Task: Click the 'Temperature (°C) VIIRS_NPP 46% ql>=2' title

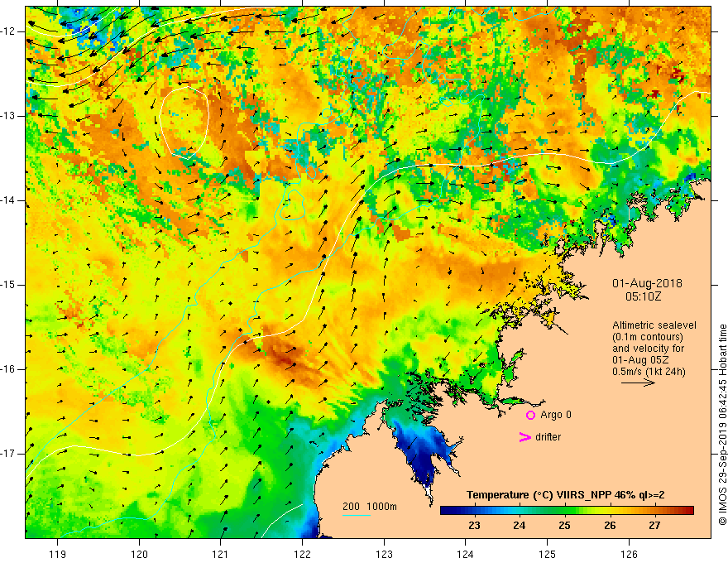Action: tap(566, 495)
